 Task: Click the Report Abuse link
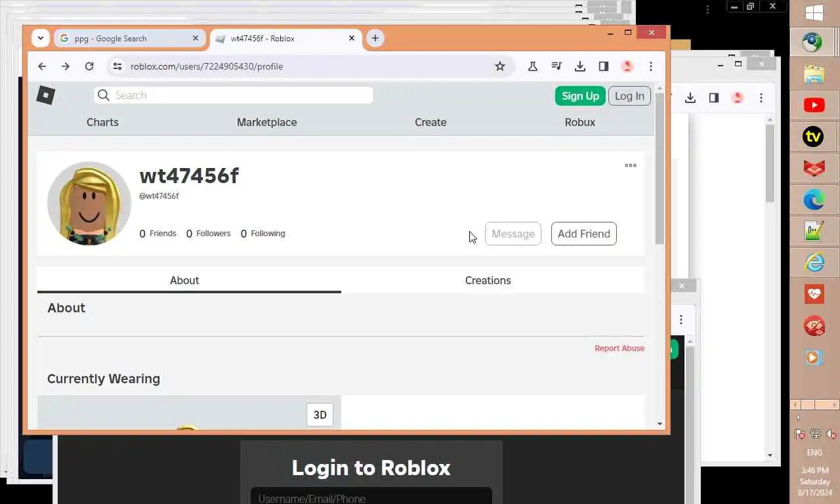click(619, 348)
